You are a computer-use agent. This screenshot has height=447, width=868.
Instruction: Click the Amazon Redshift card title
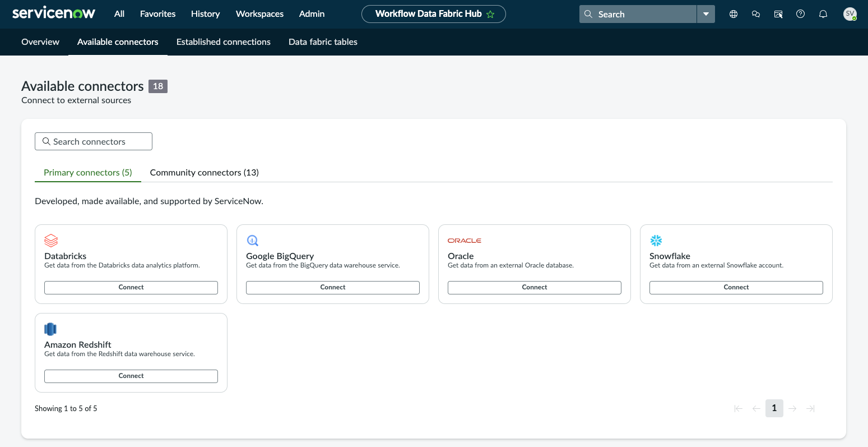pos(78,344)
